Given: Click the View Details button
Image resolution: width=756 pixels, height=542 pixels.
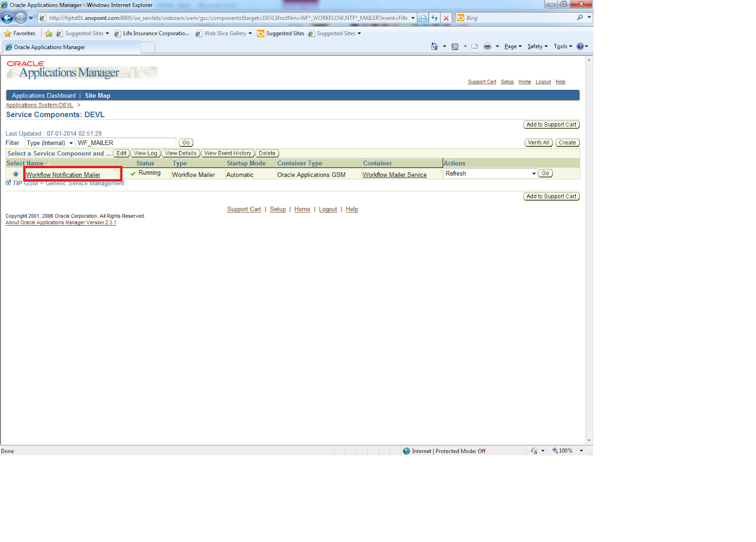Looking at the screenshot, I should pos(180,153).
